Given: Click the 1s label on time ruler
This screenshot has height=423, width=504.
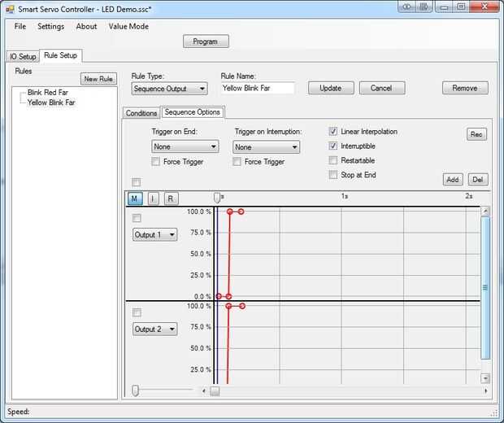Looking at the screenshot, I should 345,196.
